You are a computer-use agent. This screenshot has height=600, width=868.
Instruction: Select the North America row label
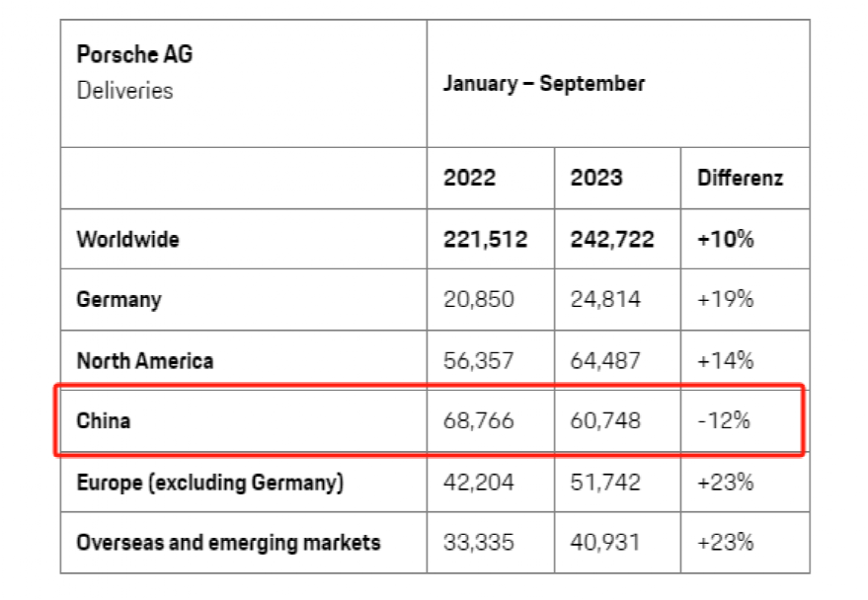coord(145,360)
